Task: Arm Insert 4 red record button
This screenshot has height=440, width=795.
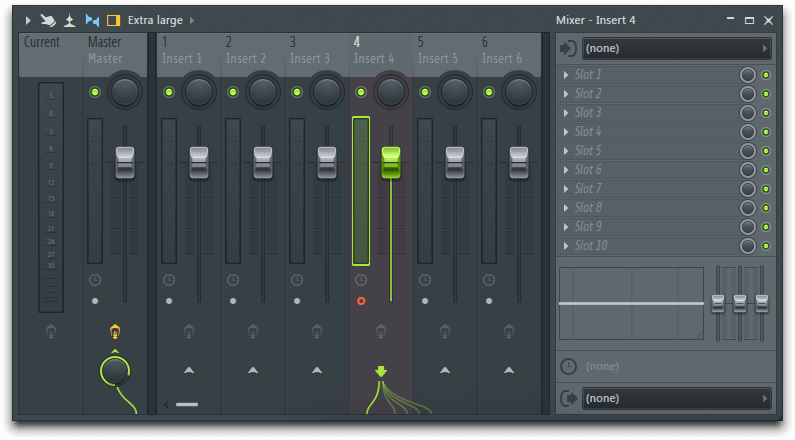Action: click(x=361, y=300)
